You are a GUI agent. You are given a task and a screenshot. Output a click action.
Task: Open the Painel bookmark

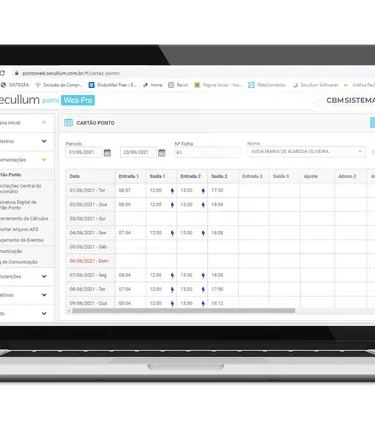click(x=178, y=85)
